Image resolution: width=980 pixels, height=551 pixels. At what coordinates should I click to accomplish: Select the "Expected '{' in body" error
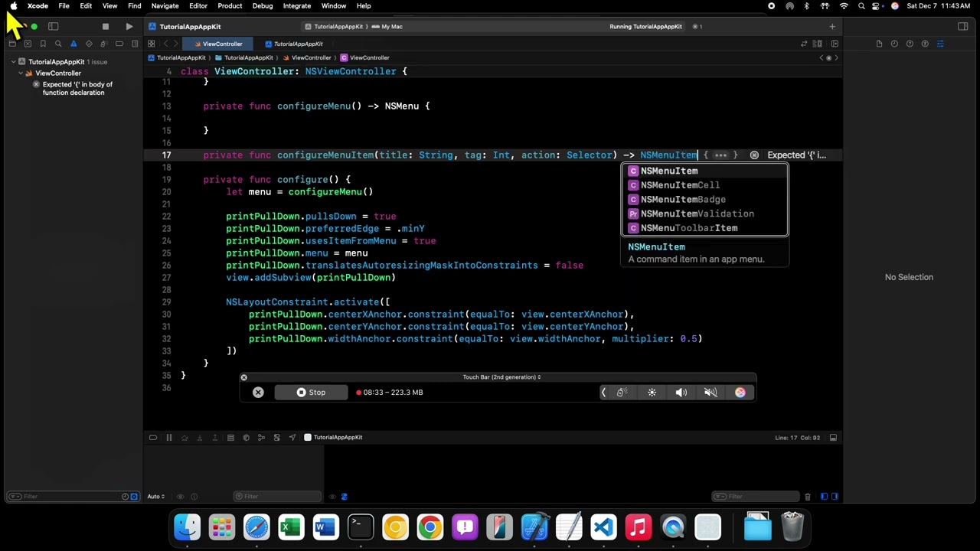coord(77,89)
